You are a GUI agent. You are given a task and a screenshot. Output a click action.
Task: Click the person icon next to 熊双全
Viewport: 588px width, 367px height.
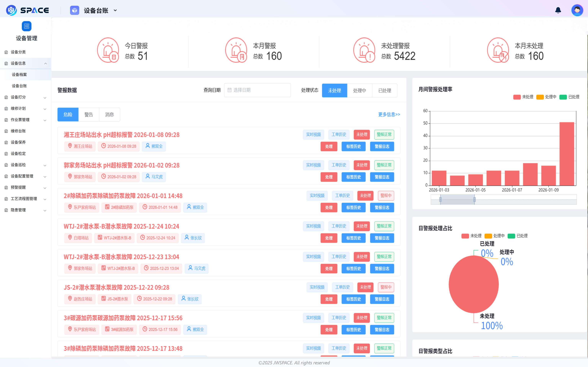click(x=147, y=146)
